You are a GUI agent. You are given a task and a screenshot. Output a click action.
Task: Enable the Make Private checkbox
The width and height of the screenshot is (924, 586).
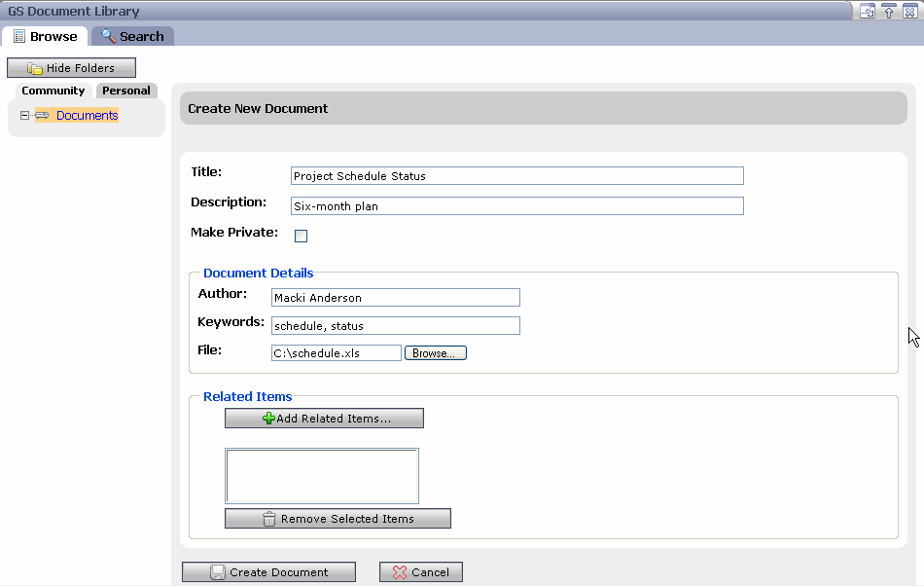(301, 236)
